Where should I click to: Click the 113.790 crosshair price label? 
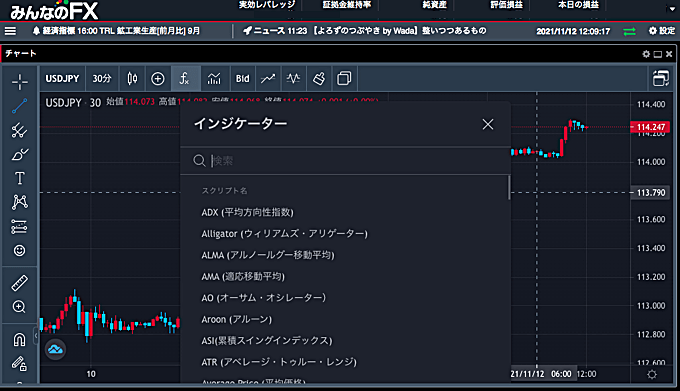pyautogui.click(x=651, y=192)
